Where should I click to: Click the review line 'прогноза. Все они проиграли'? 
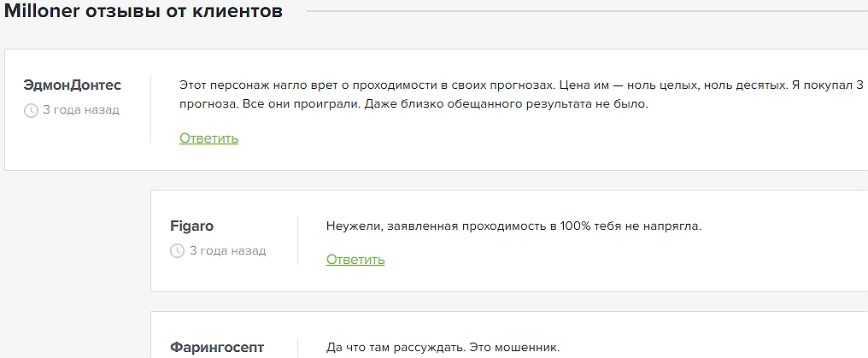pyautogui.click(x=413, y=104)
